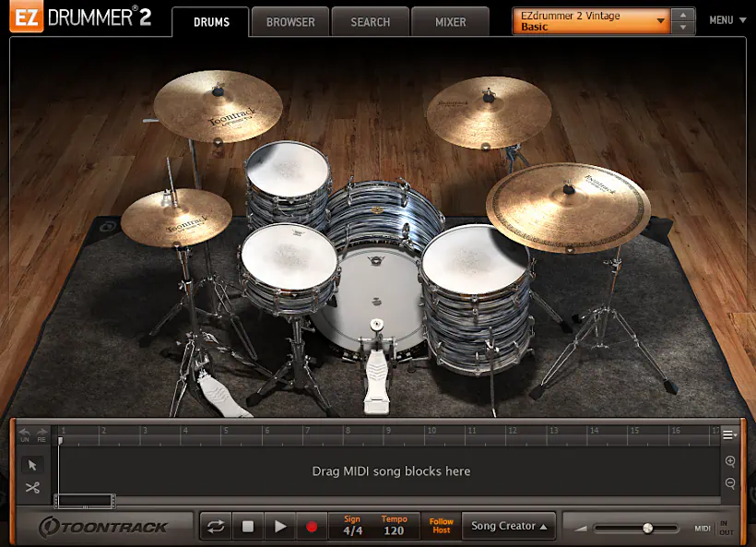Open the MIXER tab
The height and width of the screenshot is (547, 756).
tap(450, 22)
